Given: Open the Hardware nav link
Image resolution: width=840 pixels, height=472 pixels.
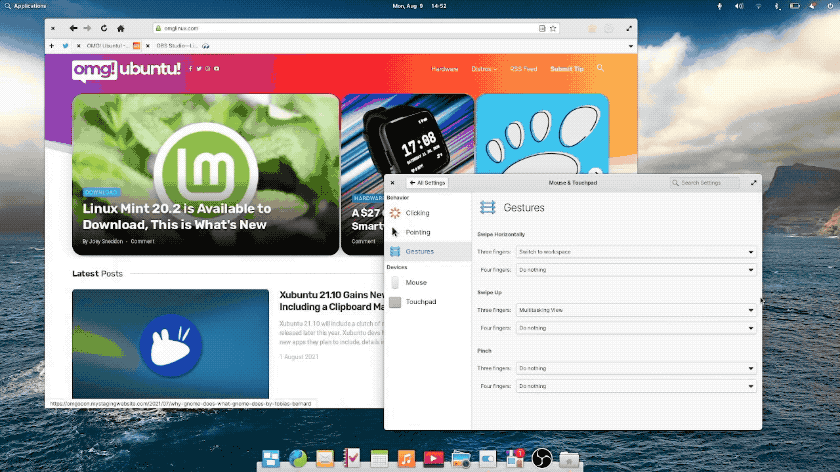Looking at the screenshot, I should point(445,69).
